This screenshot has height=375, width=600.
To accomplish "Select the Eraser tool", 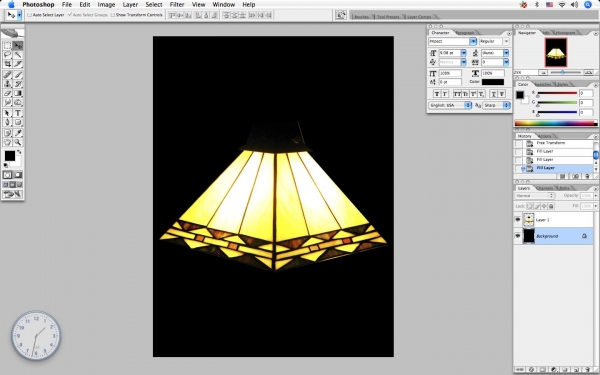I will [x=7, y=93].
